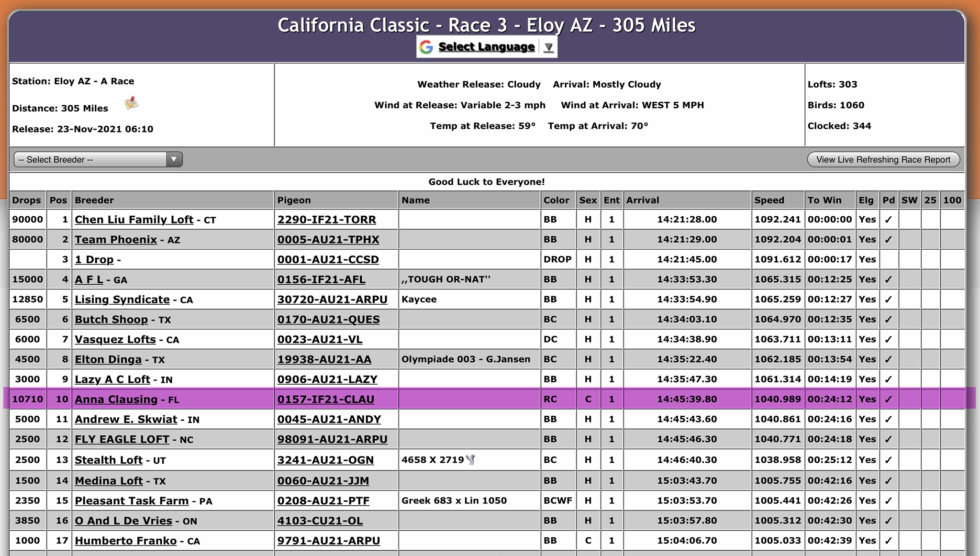This screenshot has width=980, height=556.
Task: Click the small icon after 4658 X 2719
Action: pyautogui.click(x=471, y=460)
